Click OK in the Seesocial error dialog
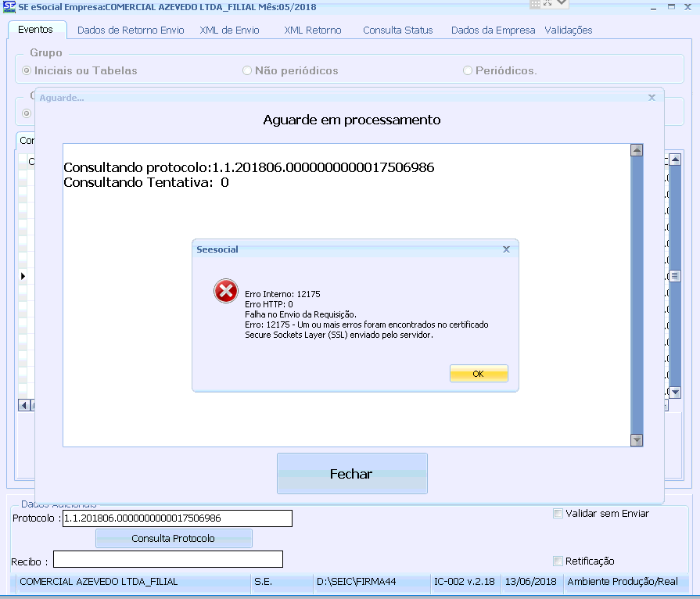Screen dimensions: 700x599 (479, 374)
